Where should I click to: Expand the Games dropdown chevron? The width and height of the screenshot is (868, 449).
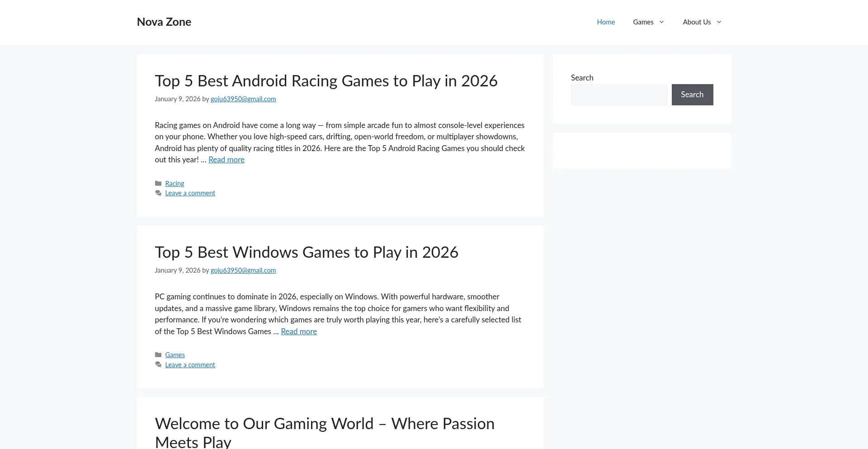click(x=661, y=22)
